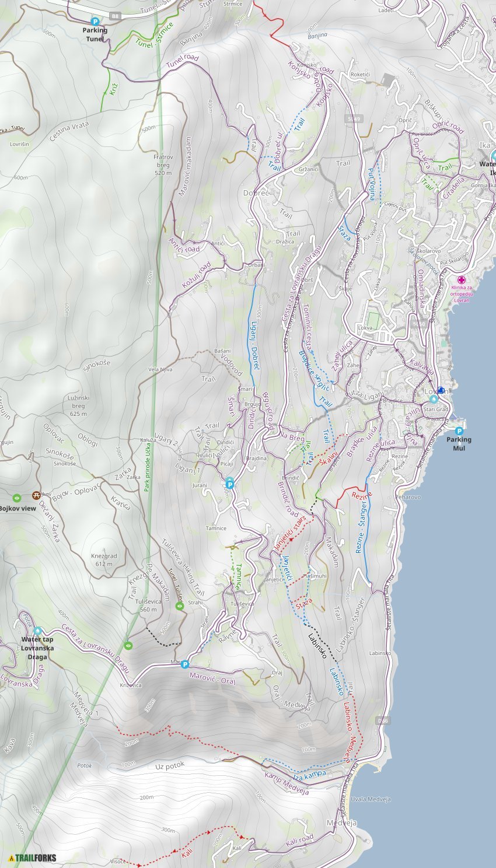Viewport: 496px width, 868px height.
Task: Select the Parking Mul marker icon
Action: [459, 431]
